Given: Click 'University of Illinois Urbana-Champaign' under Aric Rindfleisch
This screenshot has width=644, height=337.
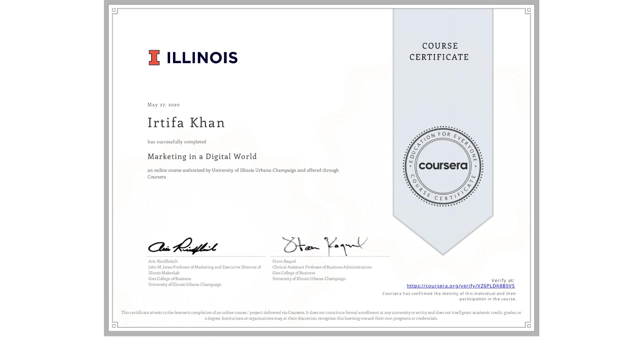Looking at the screenshot, I should point(185,284).
